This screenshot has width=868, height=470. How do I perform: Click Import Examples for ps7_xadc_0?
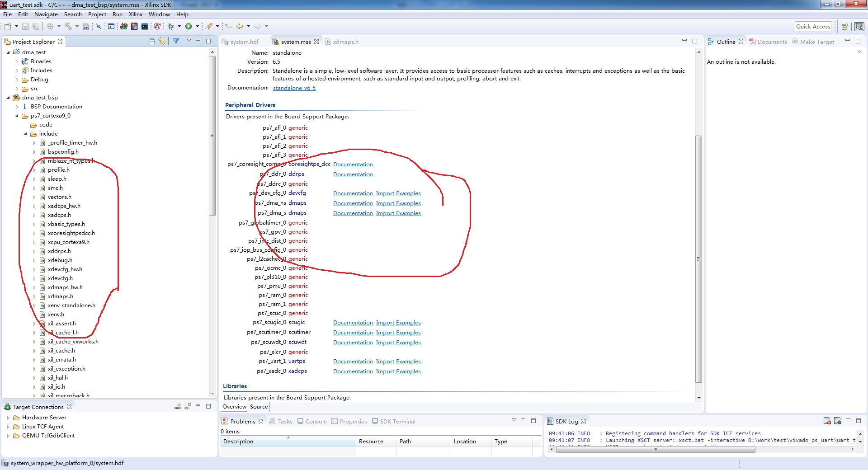(398, 371)
